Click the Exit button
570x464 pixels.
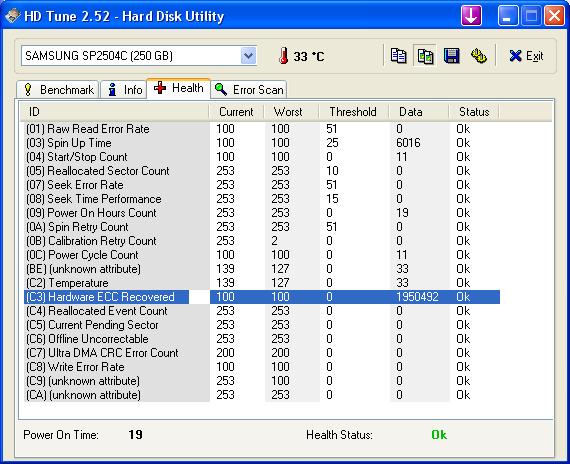526,56
